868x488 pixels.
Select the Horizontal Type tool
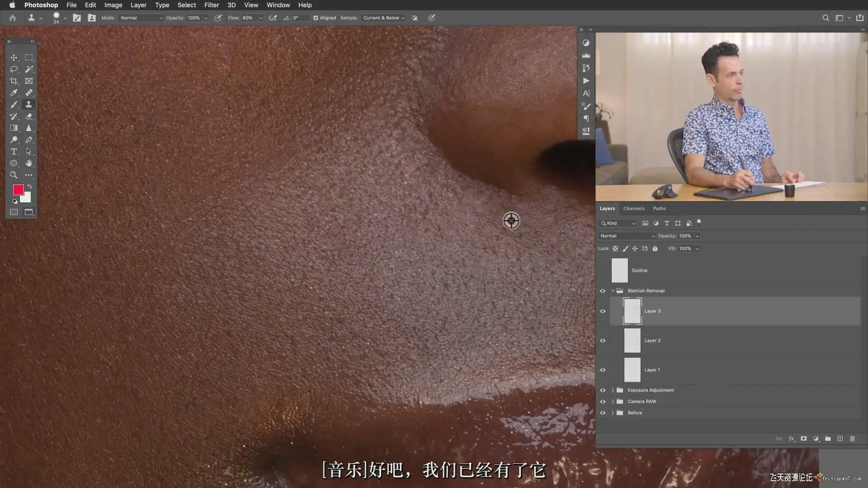tap(14, 151)
